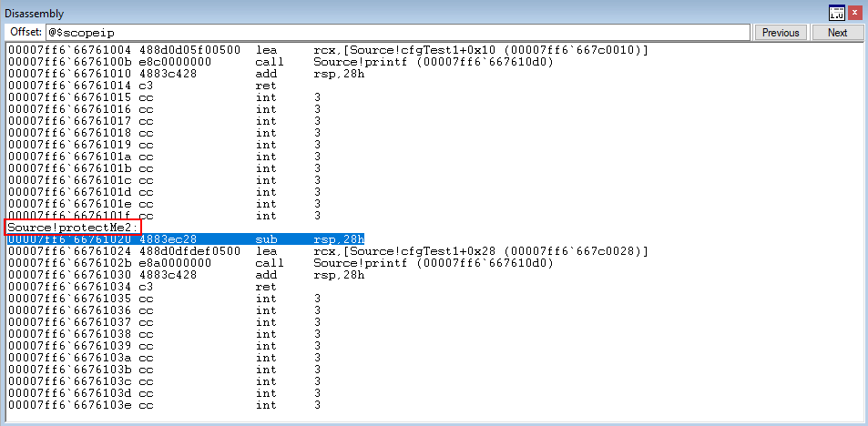
Task: Select line at address 00007ff6`66761004
Action: point(328,50)
